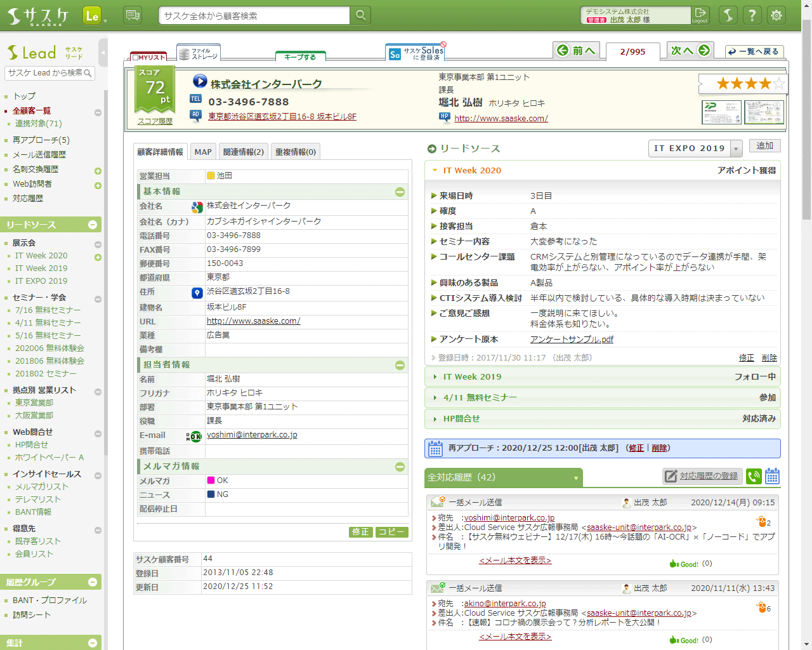Click green plus icon next to Web訪問者
The height and width of the screenshot is (650, 812).
tap(98, 185)
